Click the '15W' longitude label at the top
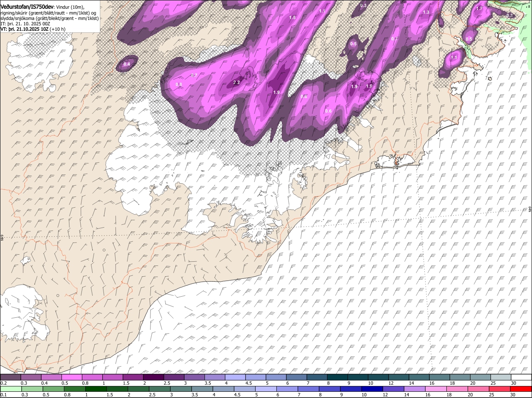This screenshot has height=398, width=532. coord(403,2)
